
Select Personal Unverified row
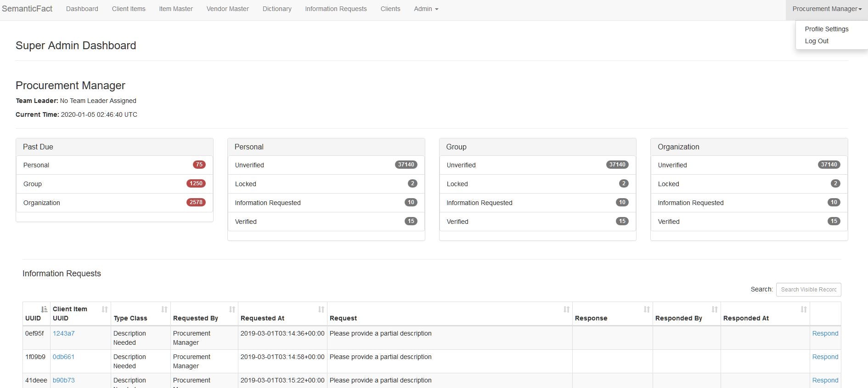[326, 165]
